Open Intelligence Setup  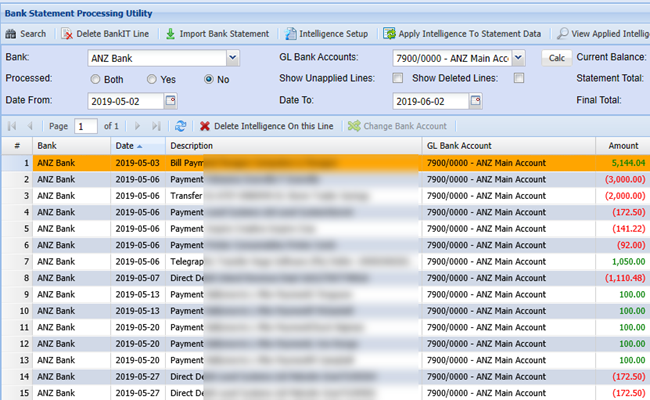coord(291,33)
